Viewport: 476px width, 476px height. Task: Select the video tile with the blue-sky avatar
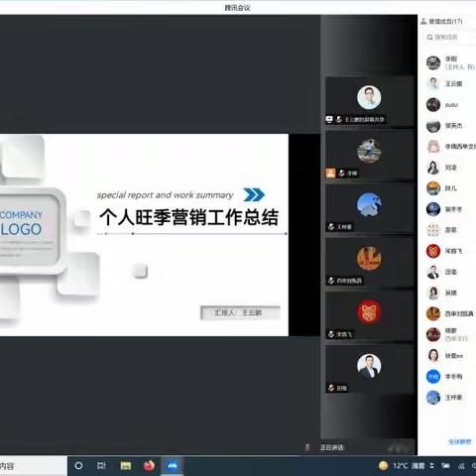tap(370, 208)
